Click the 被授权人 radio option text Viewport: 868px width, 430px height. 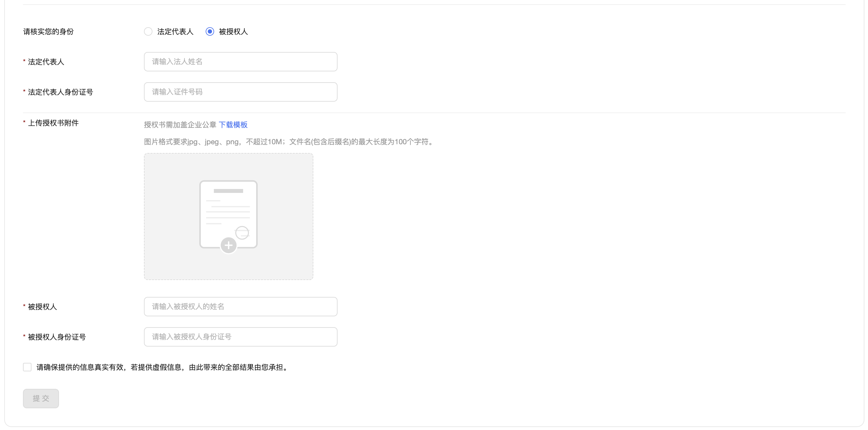coord(233,32)
